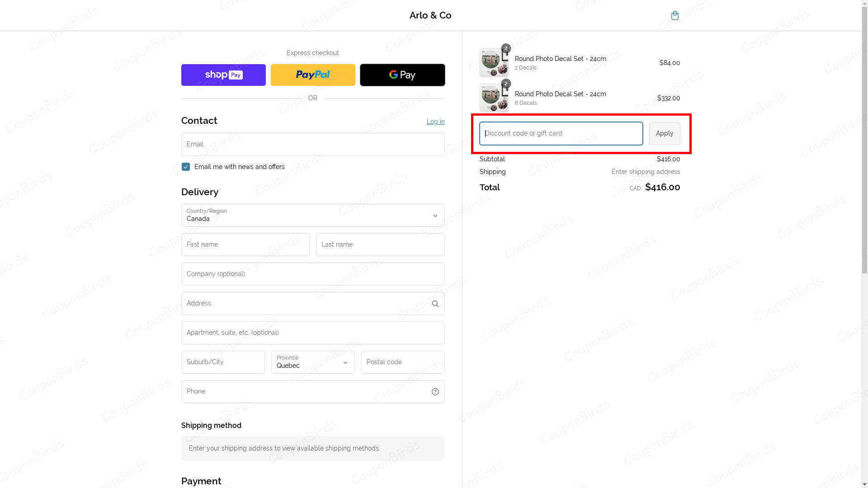Pay using Google Pay button
Screen dimensions: 868x488
402,75
